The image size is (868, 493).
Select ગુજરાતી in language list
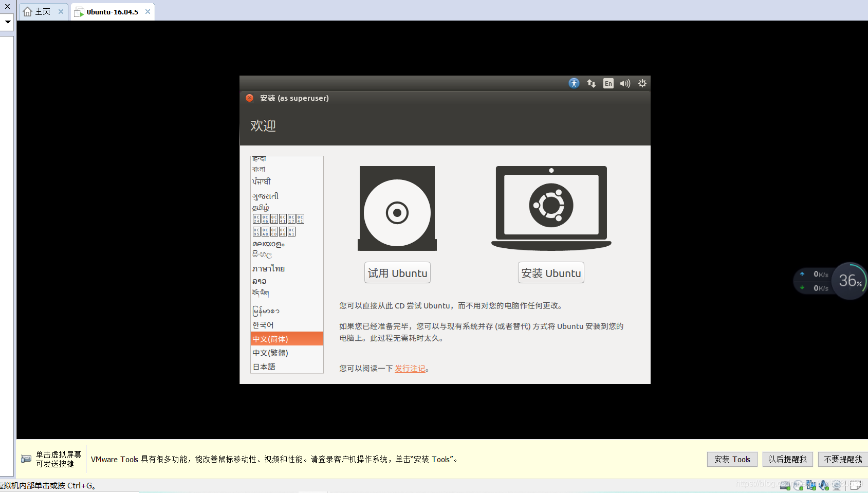coord(287,196)
